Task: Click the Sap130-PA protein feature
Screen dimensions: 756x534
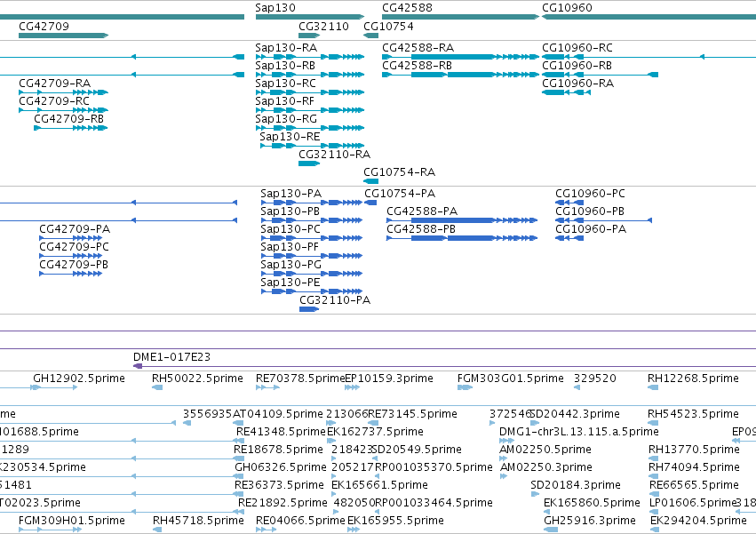Action: (312, 203)
